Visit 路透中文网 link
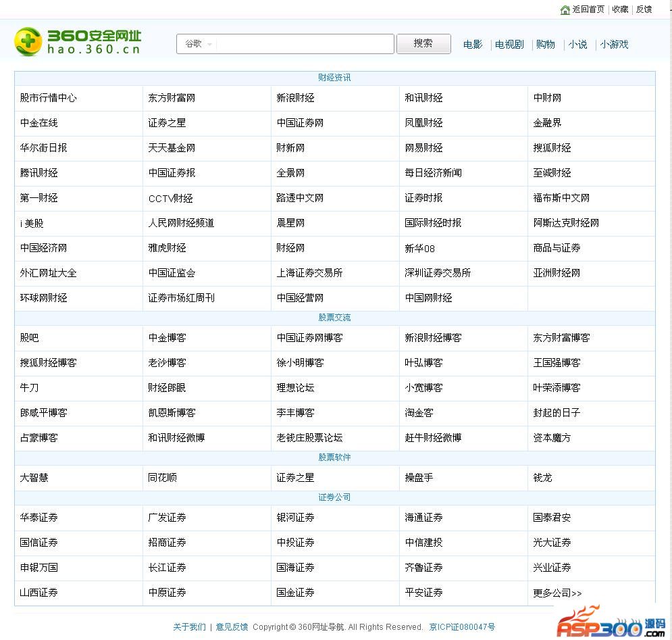This screenshot has height=640, width=672. [300, 198]
